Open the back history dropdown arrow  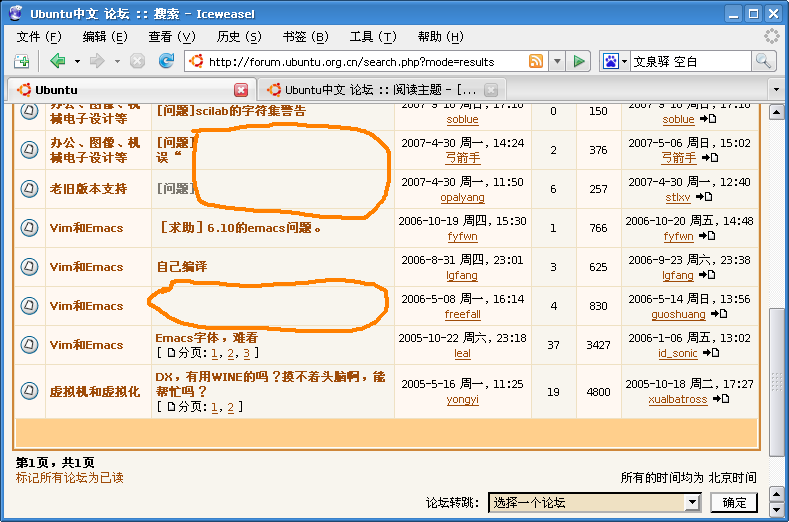tap(77, 62)
